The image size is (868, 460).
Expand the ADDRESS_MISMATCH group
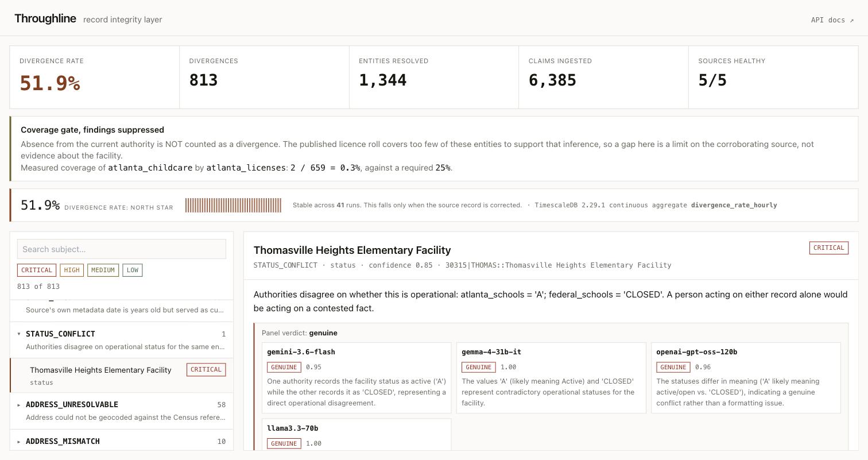point(122,441)
